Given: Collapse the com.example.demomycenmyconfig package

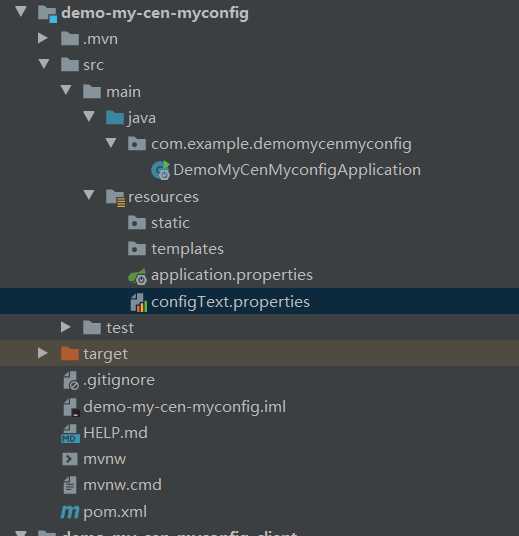Looking at the screenshot, I should pyautogui.click(x=111, y=143).
